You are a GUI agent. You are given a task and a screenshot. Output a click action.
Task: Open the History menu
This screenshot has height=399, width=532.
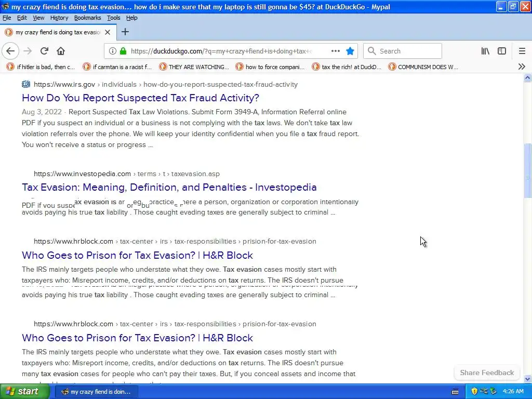pos(59,18)
